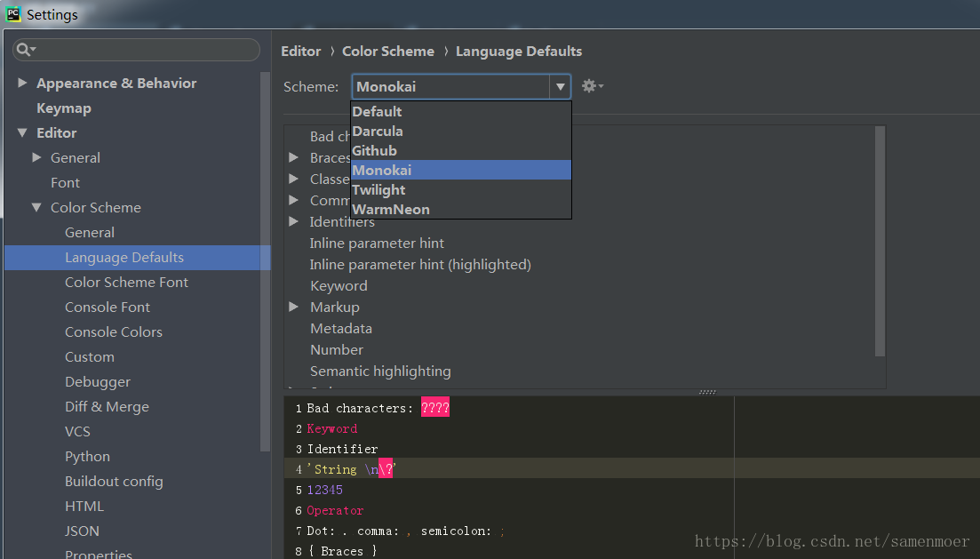Screen dimensions: 980x559
Task: Open Color Scheme Font page
Action: (126, 282)
